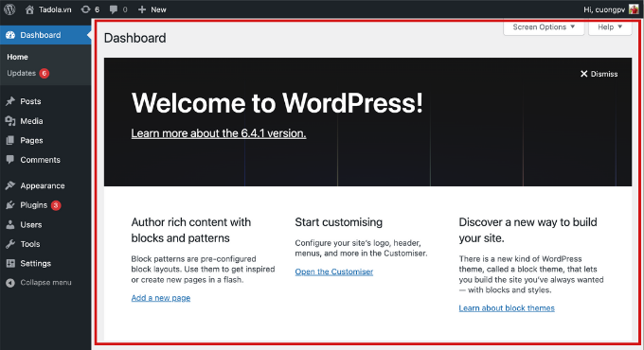This screenshot has width=644, height=350.
Task: Click the plus New icon
Action: point(142,9)
